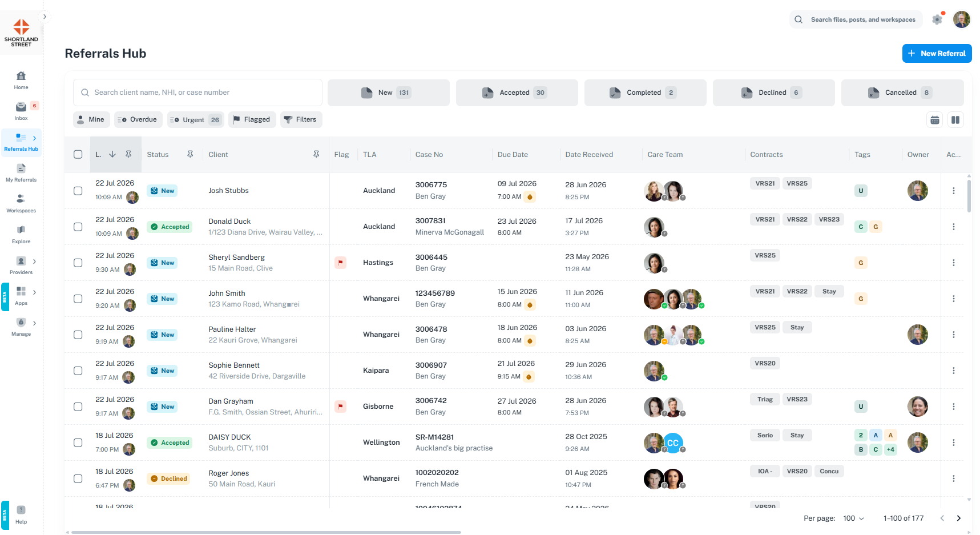Filter by Urgent referrals

point(196,119)
